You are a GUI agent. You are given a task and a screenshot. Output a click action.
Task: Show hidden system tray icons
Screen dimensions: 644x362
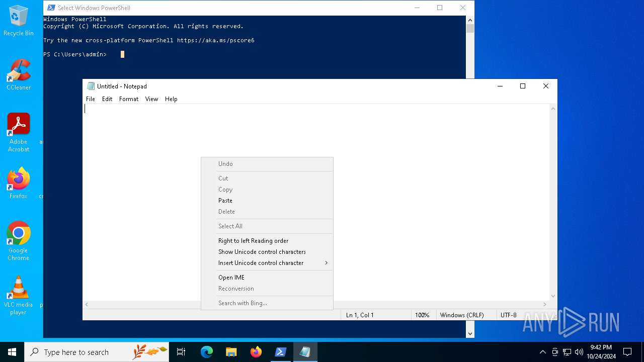(x=542, y=352)
